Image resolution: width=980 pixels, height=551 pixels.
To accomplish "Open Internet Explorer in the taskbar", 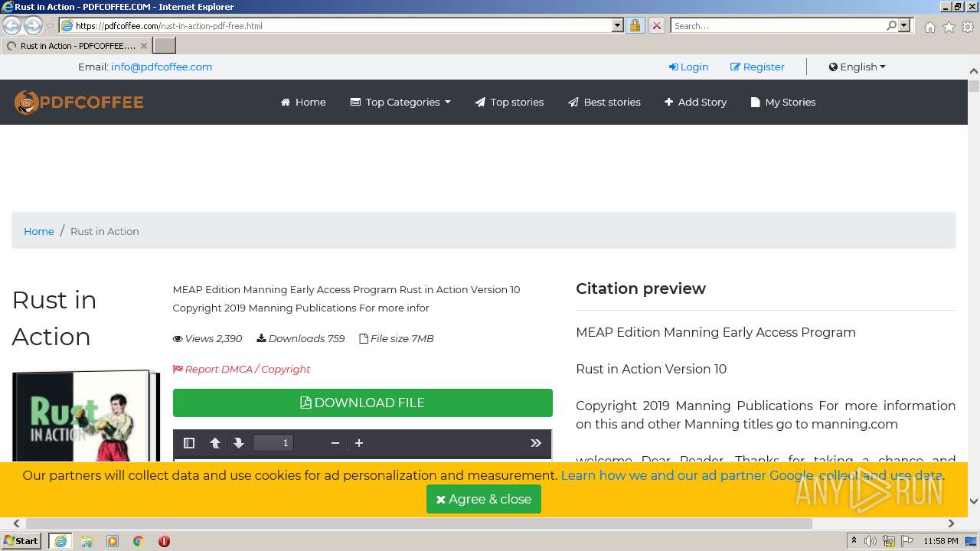I will click(60, 541).
